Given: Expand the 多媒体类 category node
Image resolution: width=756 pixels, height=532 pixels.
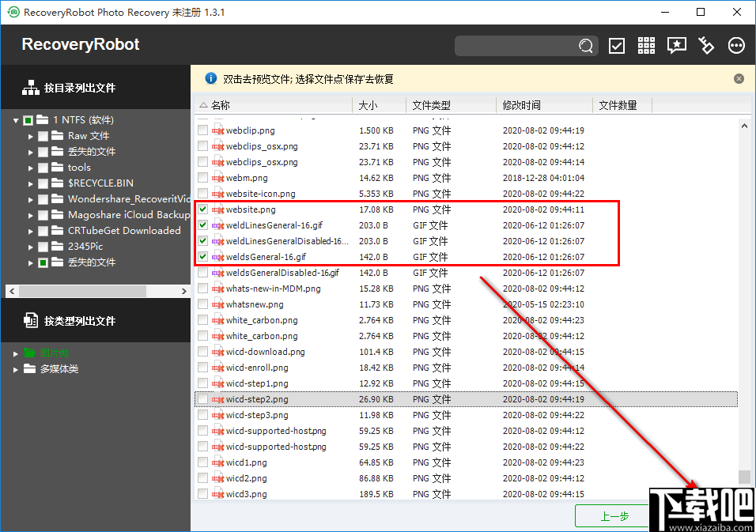Looking at the screenshot, I should [x=16, y=370].
